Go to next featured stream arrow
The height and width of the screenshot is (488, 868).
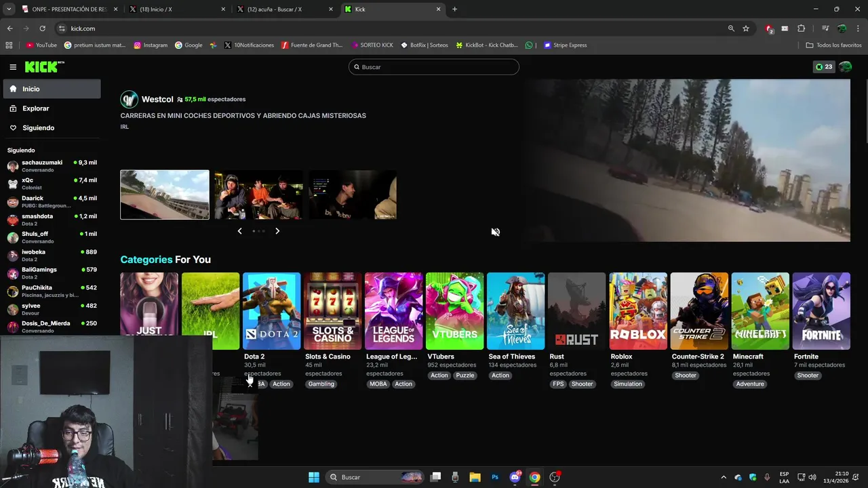click(277, 231)
